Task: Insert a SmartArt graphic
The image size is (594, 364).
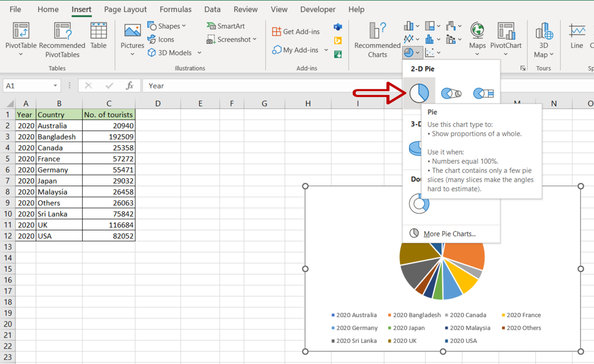Action: pos(225,26)
